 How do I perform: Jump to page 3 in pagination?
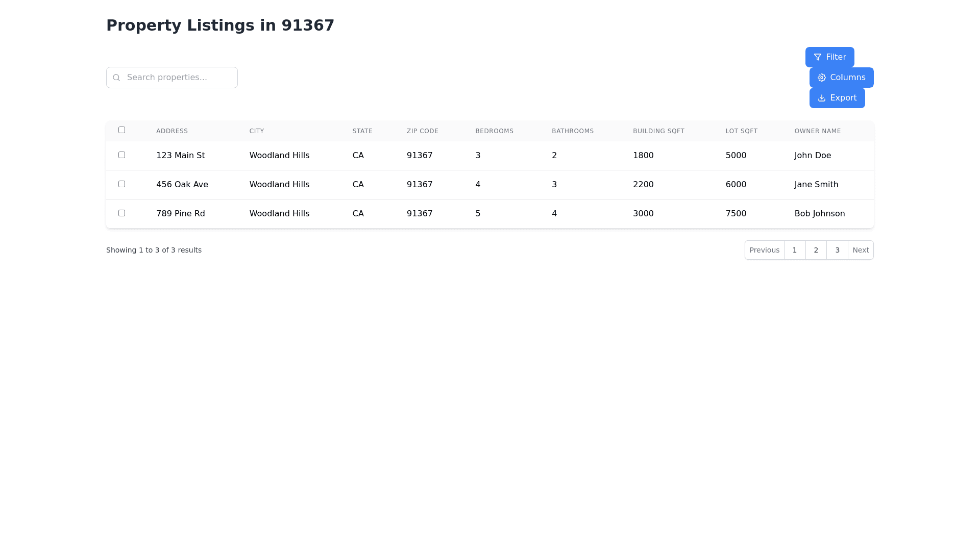coord(837,250)
